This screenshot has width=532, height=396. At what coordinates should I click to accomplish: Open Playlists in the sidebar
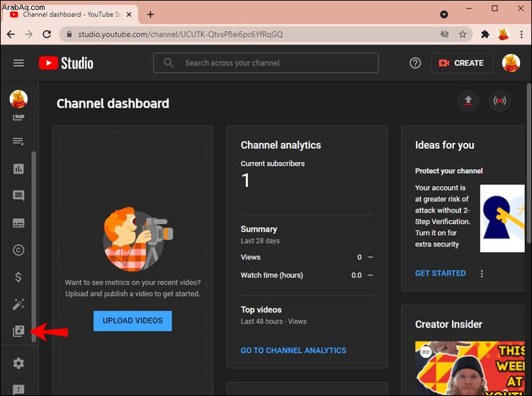pos(18,141)
